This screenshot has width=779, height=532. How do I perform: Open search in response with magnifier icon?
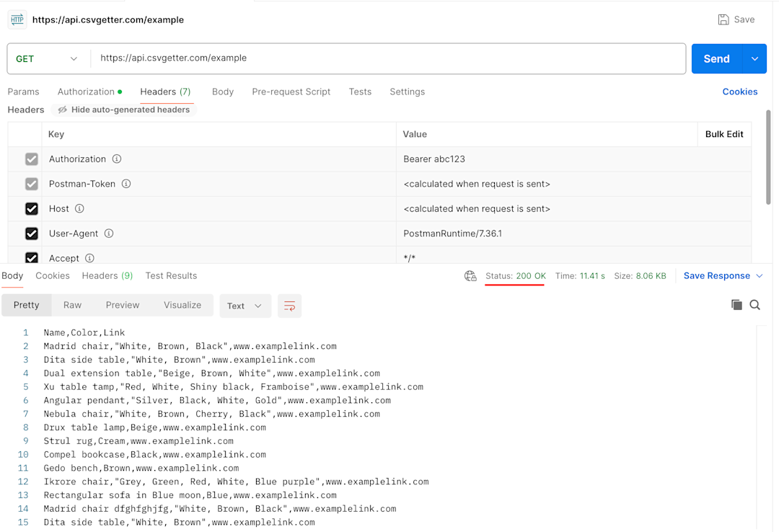tap(754, 305)
